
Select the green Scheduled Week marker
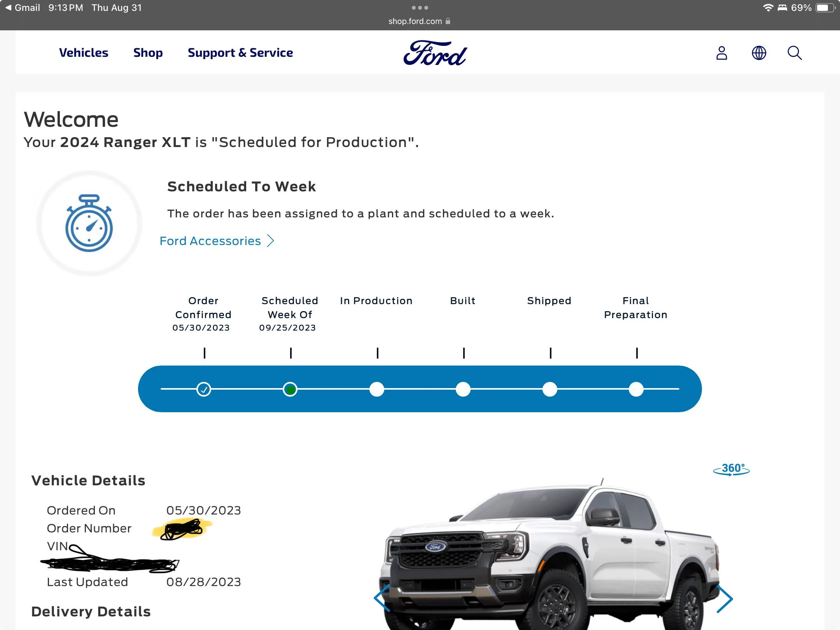point(290,389)
